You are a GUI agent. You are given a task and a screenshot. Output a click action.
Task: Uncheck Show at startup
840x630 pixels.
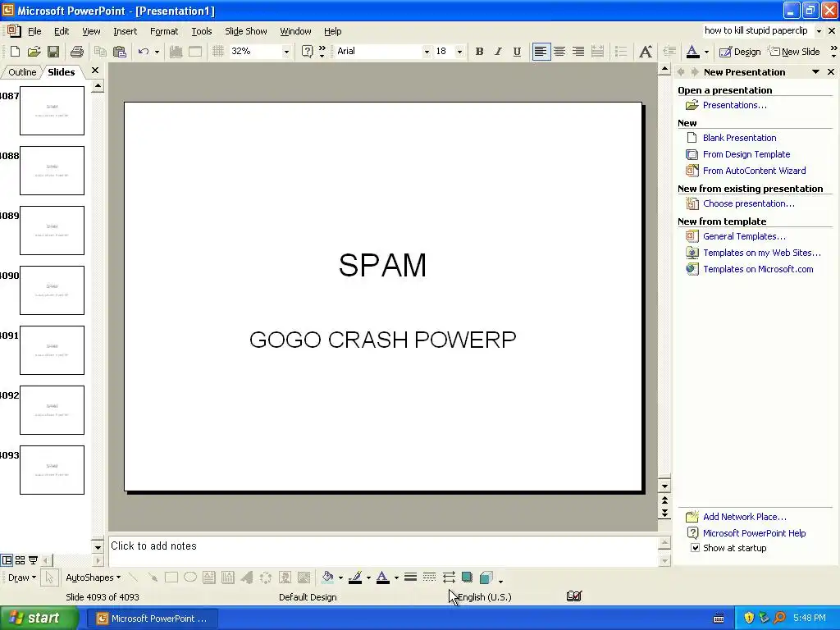coord(695,548)
